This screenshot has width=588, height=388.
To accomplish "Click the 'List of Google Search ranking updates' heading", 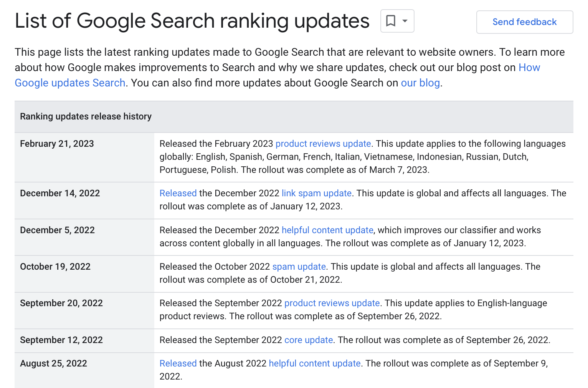I will coord(192,21).
